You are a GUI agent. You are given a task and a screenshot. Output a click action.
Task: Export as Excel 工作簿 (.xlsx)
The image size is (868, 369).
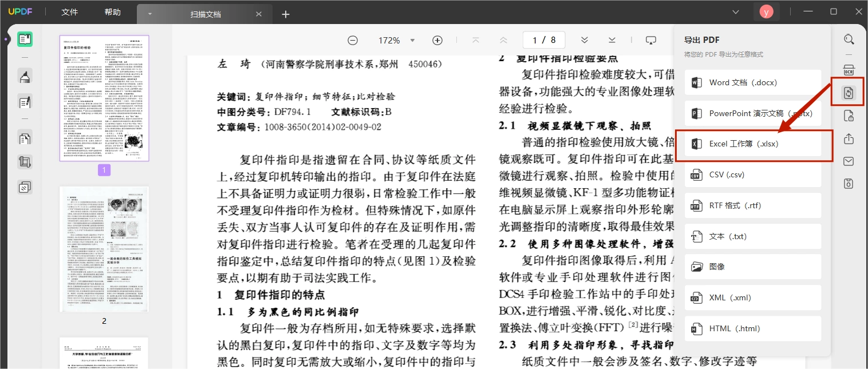coord(753,144)
